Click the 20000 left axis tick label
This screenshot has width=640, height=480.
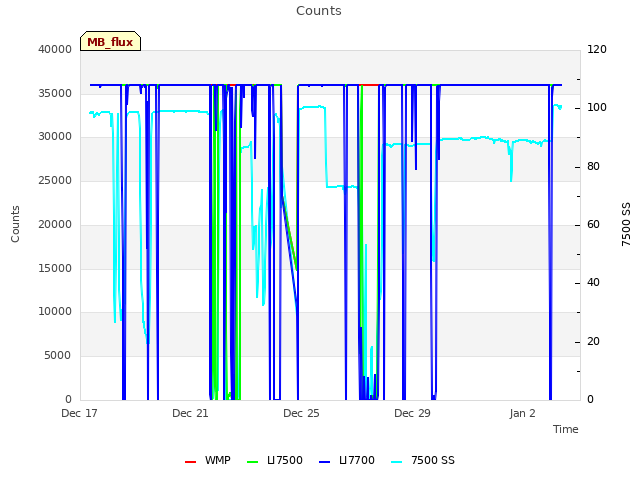(55, 224)
